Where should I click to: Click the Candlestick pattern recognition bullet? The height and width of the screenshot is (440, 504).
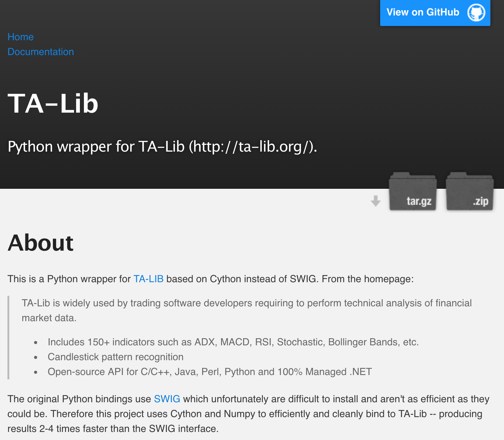coord(115,357)
